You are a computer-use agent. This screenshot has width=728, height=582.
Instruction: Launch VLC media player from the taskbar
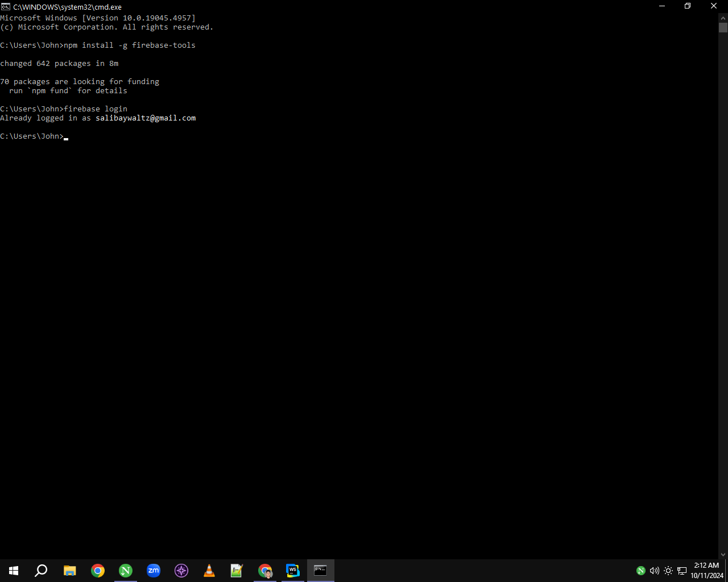[x=209, y=571]
